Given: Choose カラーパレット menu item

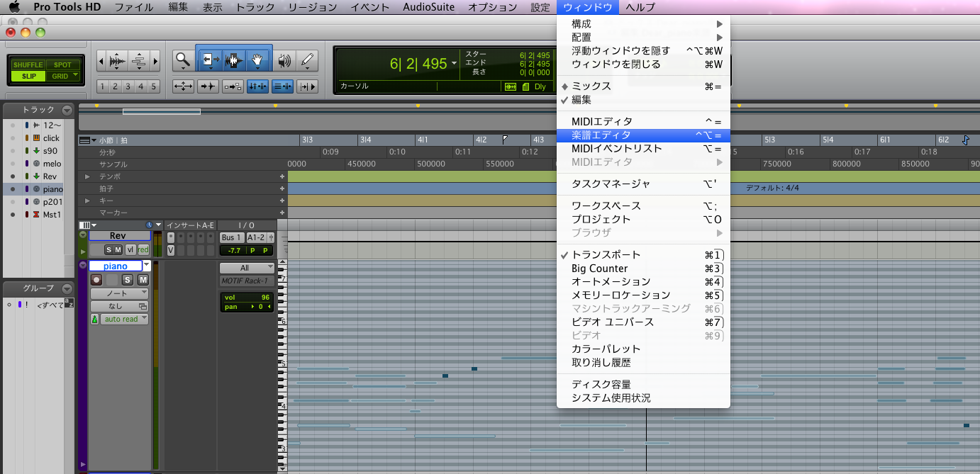Looking at the screenshot, I should [643, 349].
